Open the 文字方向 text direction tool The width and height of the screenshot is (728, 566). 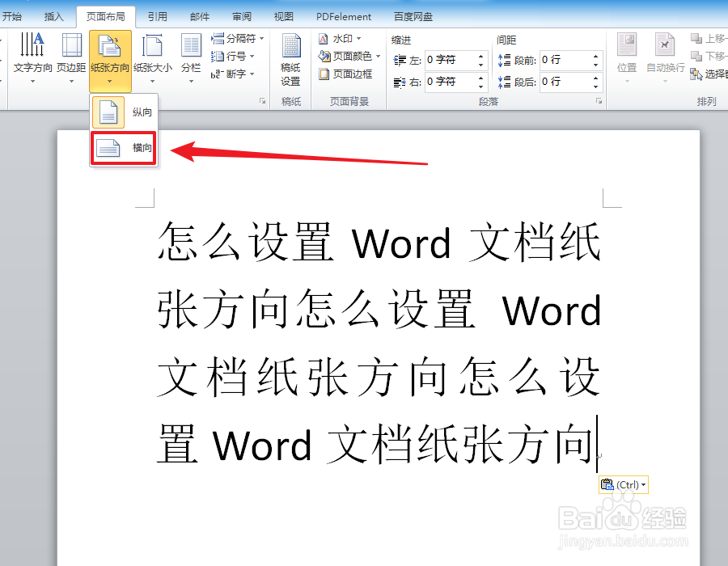point(32,57)
